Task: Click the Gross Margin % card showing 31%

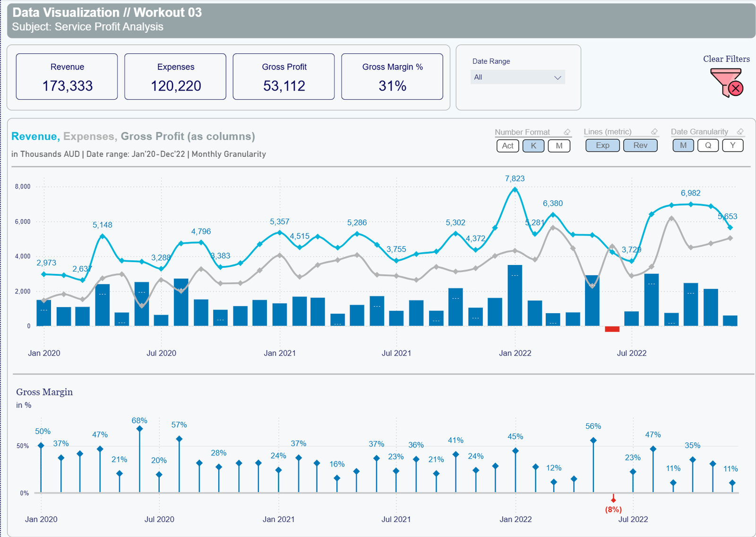Action: 392,77
